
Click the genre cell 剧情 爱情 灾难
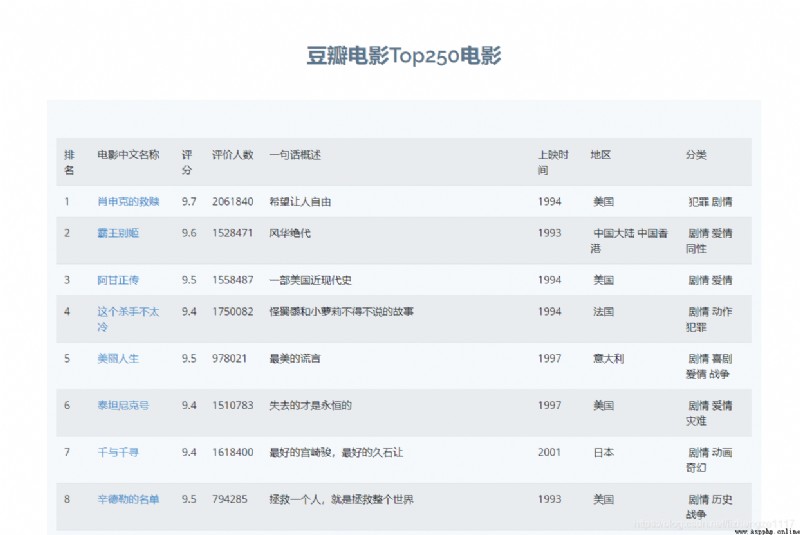(x=709, y=413)
